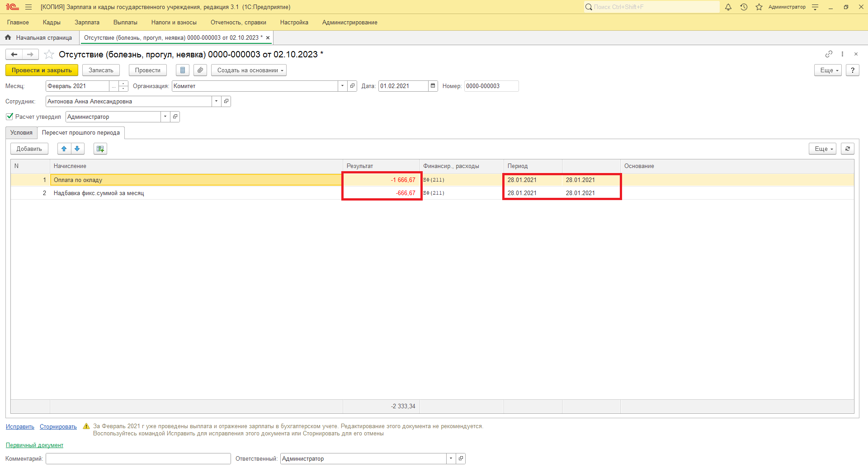This screenshot has width=868, height=467.
Task: Open month selection ellipsis button
Action: click(114, 86)
